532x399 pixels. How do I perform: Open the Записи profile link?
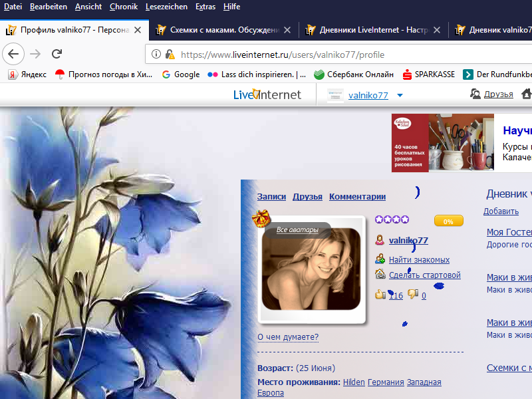point(271,196)
